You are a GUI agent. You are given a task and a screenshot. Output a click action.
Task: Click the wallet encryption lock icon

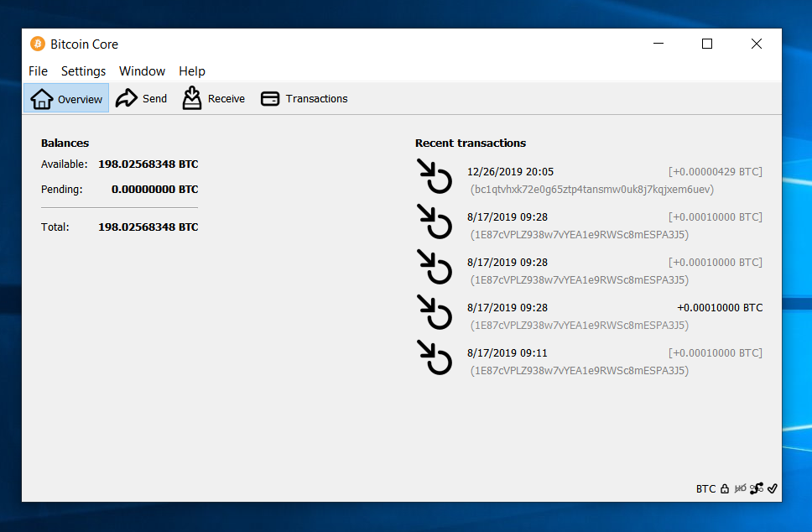pos(725,488)
